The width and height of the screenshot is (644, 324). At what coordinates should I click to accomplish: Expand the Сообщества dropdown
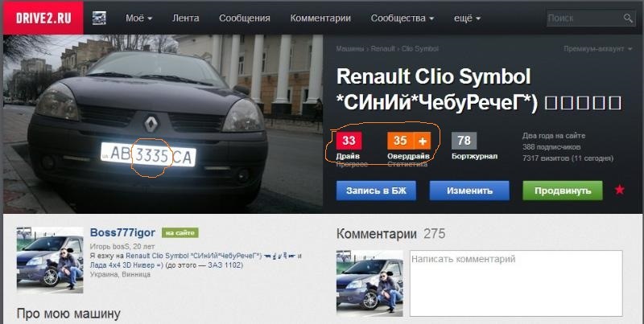pos(402,18)
